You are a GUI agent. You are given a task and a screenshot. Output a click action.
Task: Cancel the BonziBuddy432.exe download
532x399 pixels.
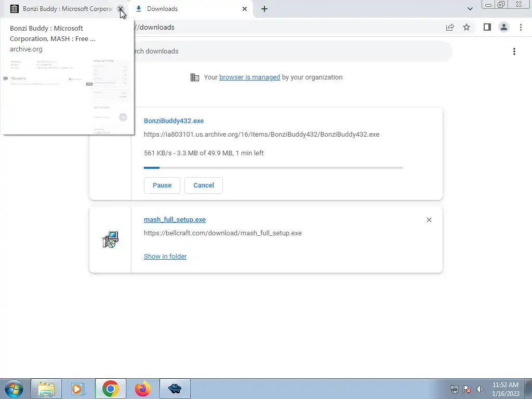[x=204, y=185]
